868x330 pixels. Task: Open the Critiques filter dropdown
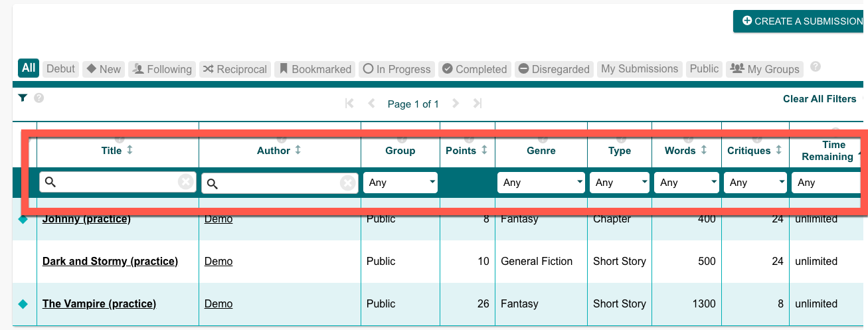click(x=754, y=183)
